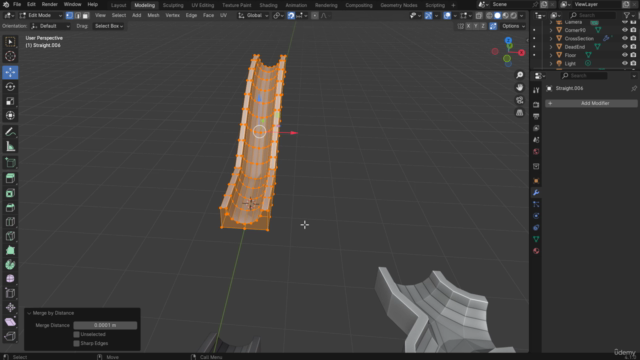The image size is (640, 360).
Task: Choose the Shear tool
Action: click(x=10, y=322)
